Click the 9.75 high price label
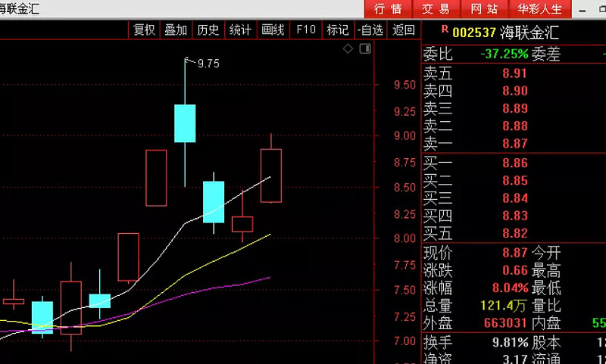Image resolution: width=606 pixels, height=364 pixels. (x=208, y=64)
